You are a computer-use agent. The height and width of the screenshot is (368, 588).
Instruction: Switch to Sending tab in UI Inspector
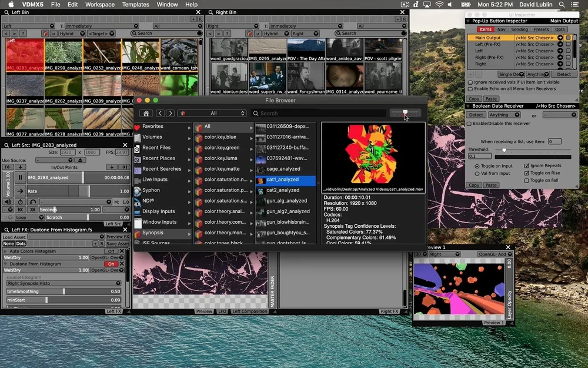coord(519,29)
